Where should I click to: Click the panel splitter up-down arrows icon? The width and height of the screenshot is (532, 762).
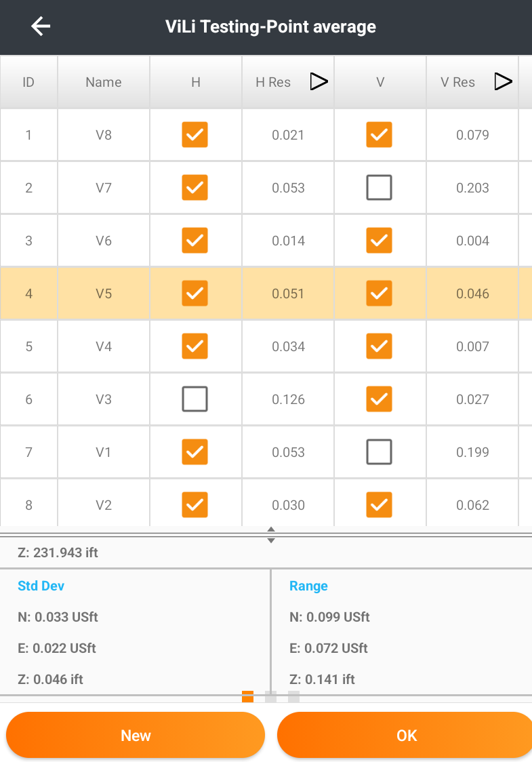271,535
